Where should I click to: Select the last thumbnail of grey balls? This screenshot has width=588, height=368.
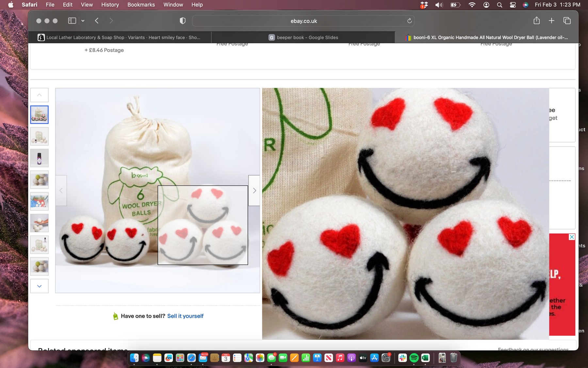39,266
